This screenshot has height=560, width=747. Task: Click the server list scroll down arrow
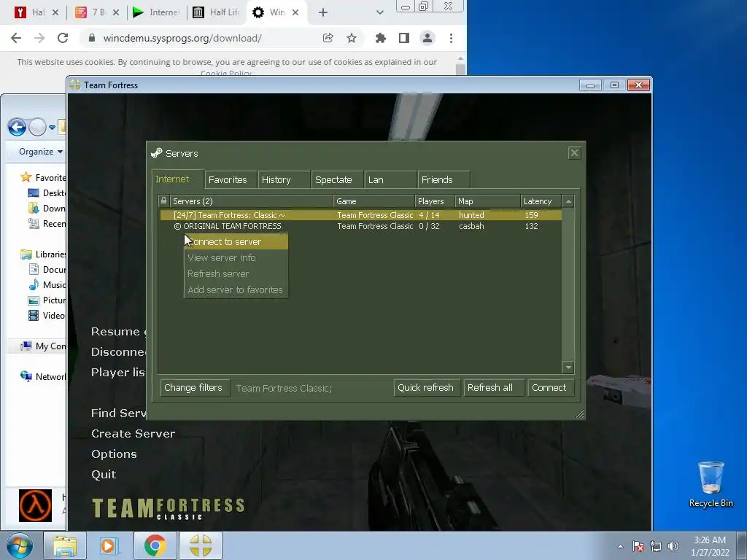[x=568, y=367]
